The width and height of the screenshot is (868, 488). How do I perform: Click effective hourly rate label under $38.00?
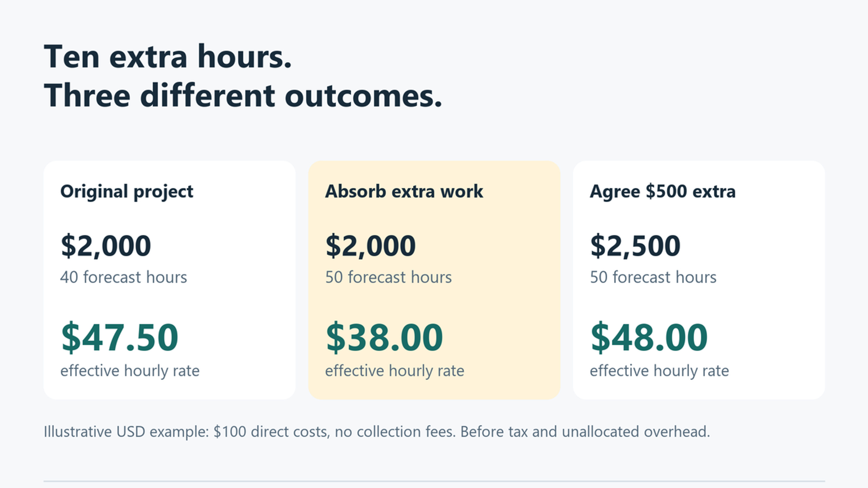pyautogui.click(x=395, y=371)
